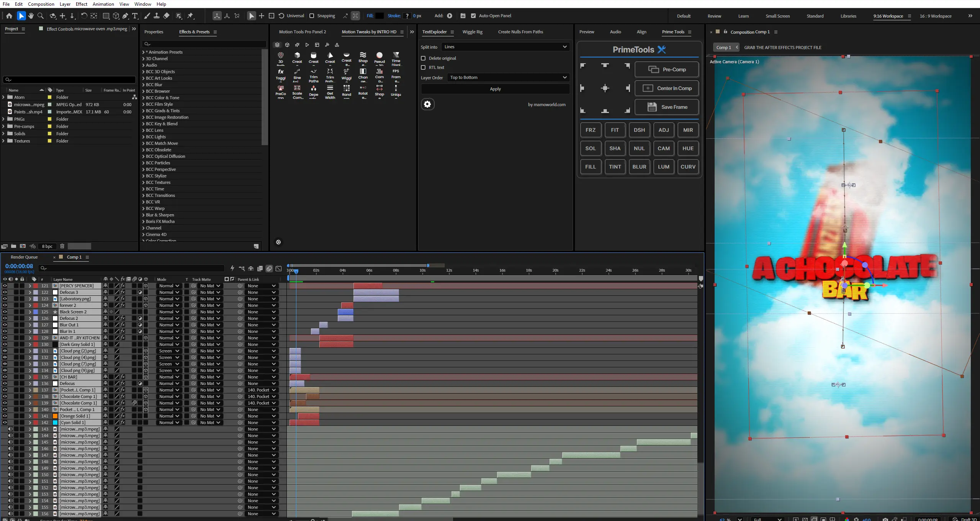Enable the Delete original checkbox
The height and width of the screenshot is (521, 980).
(423, 58)
